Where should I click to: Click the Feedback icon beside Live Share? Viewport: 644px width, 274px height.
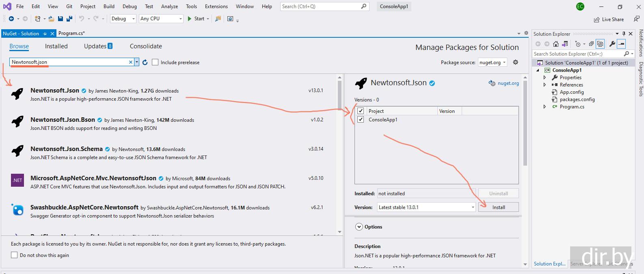click(636, 19)
